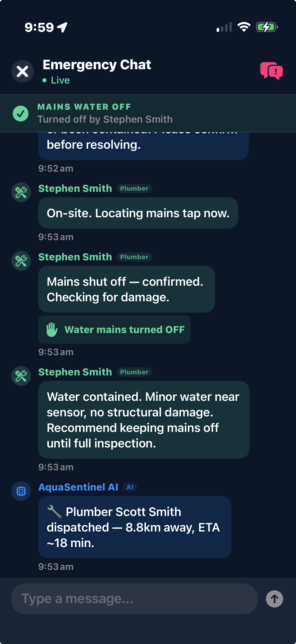
Task: Tap the wrench icon beside 'Mains shut off' message
Action: click(21, 261)
